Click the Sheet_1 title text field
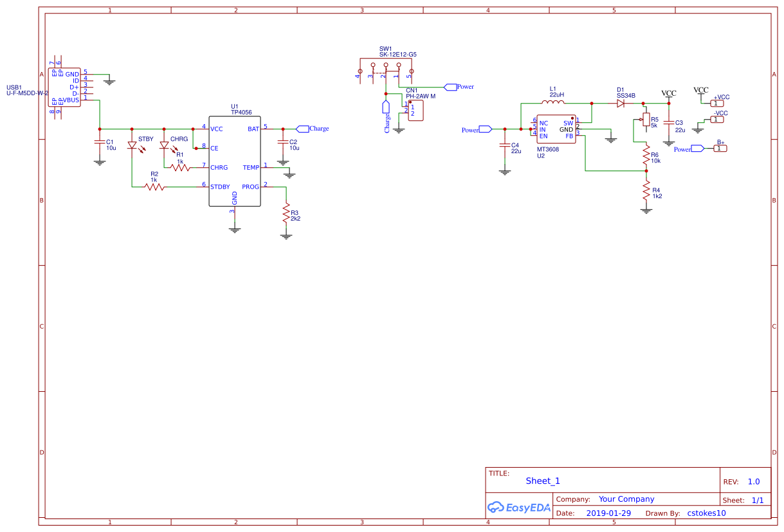Viewport: 784px width, 532px height. tap(542, 481)
